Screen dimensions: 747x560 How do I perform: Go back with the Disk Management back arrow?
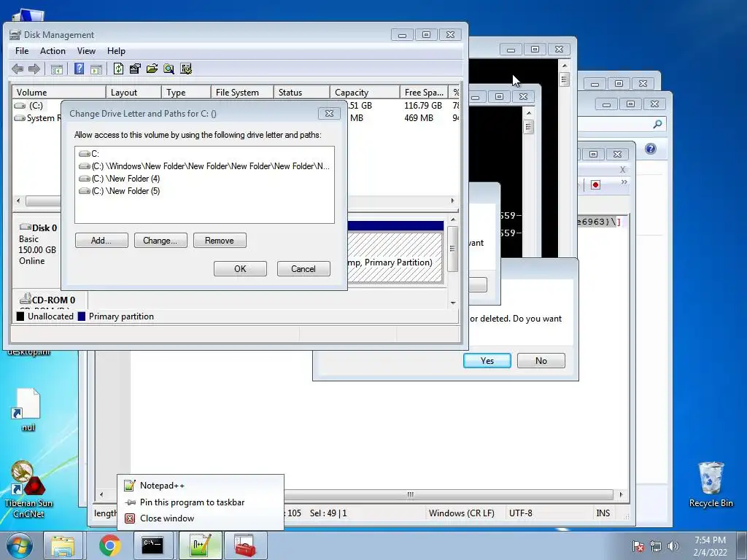(x=18, y=69)
